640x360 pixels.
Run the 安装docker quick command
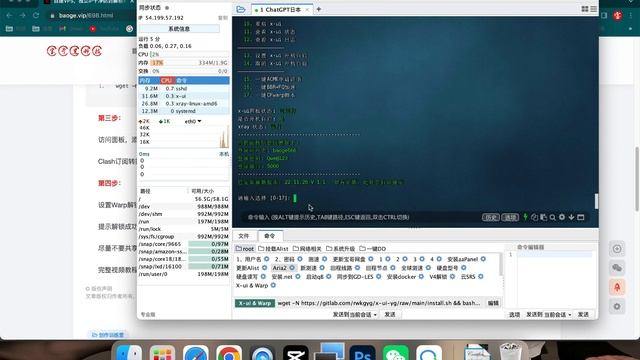[401, 277]
